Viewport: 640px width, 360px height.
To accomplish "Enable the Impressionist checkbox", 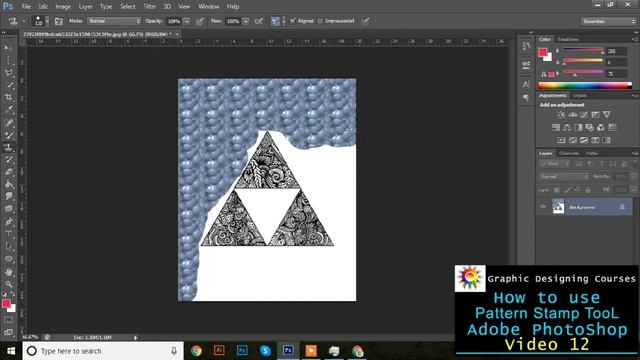I will 320,21.
